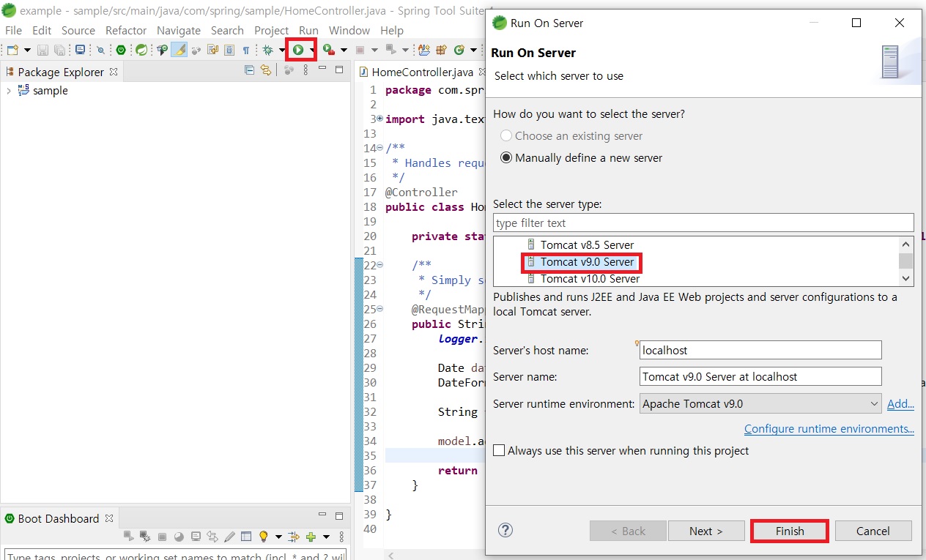Click the Next > button
This screenshot has height=560, width=926.
pyautogui.click(x=706, y=531)
